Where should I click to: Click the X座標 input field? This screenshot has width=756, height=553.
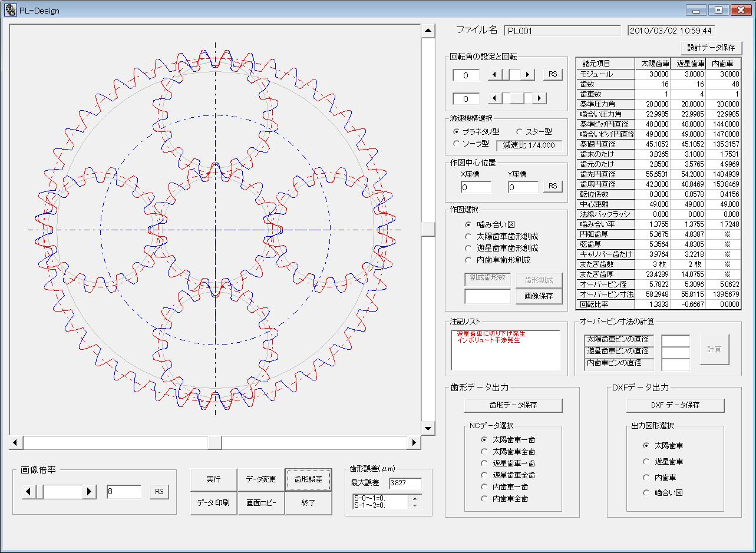tap(476, 187)
